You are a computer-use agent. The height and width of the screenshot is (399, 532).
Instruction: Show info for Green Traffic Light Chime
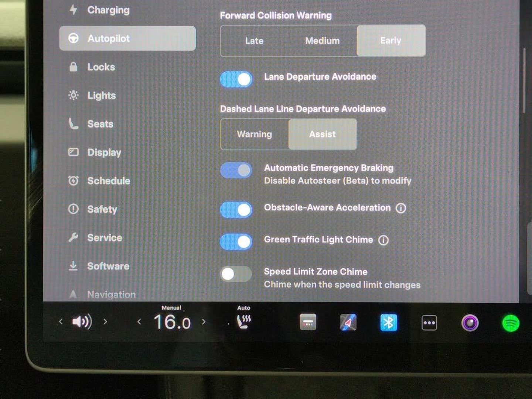click(383, 240)
